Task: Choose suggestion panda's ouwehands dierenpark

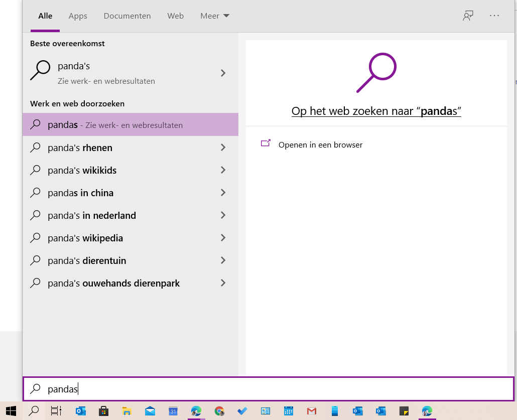Action: click(130, 283)
